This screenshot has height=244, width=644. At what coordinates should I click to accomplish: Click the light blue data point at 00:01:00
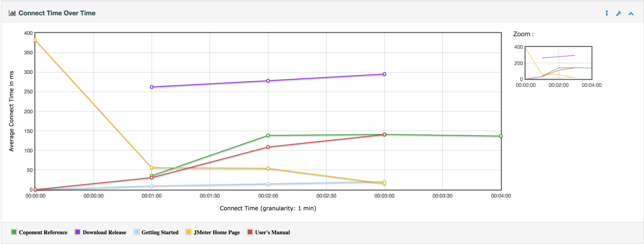click(x=152, y=186)
